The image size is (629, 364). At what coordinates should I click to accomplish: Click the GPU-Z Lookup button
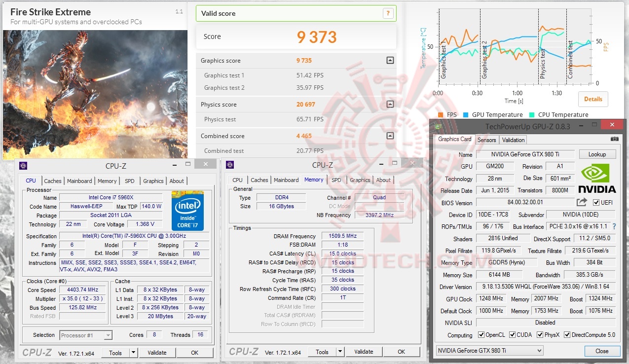click(597, 154)
